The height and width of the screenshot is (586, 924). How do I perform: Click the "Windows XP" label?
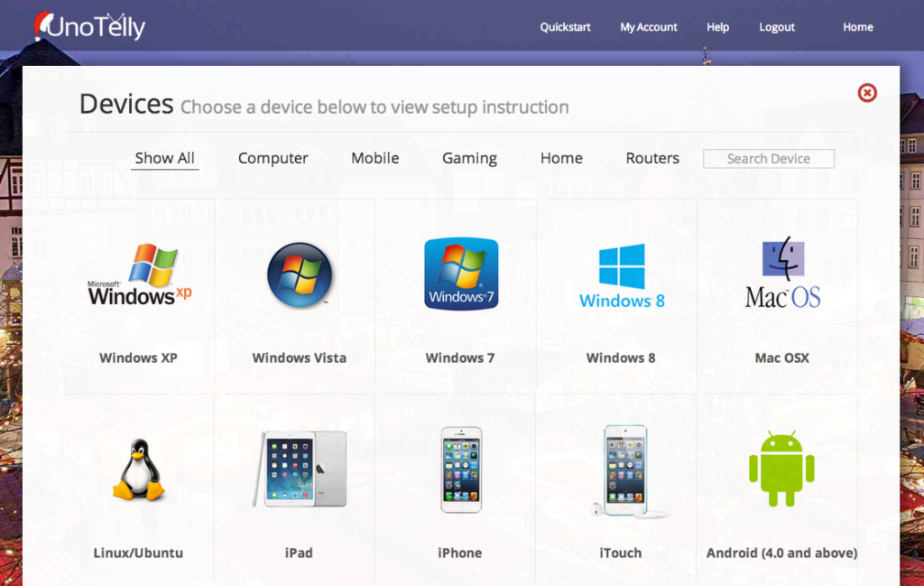click(x=138, y=358)
